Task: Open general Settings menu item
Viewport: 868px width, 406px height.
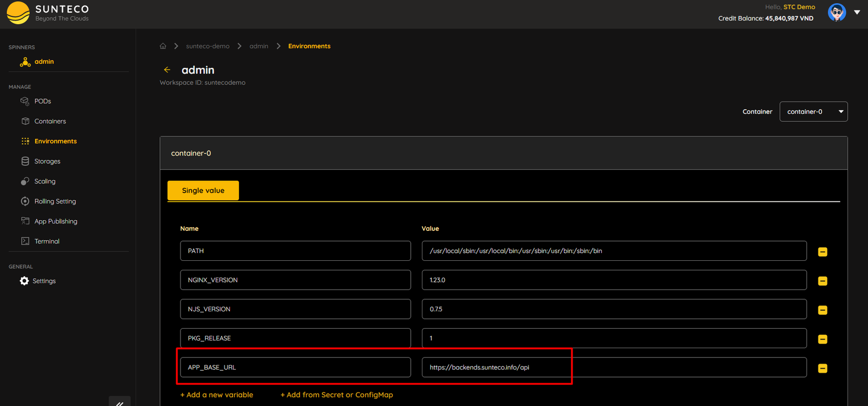Action: pyautogui.click(x=44, y=281)
